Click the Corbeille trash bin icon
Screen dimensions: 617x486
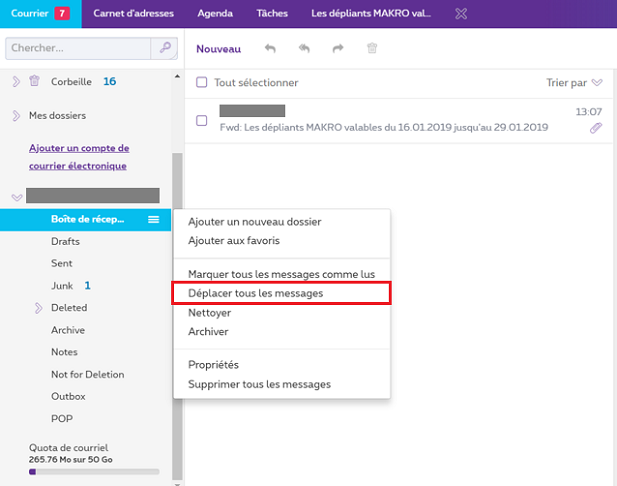pyautogui.click(x=34, y=81)
